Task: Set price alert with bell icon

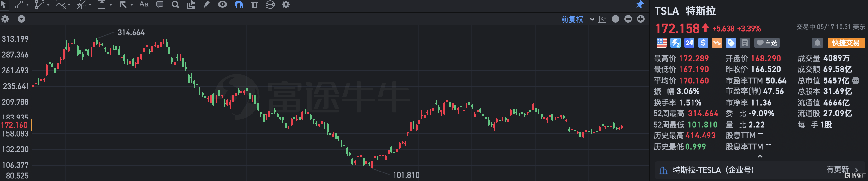Action: pos(817,43)
